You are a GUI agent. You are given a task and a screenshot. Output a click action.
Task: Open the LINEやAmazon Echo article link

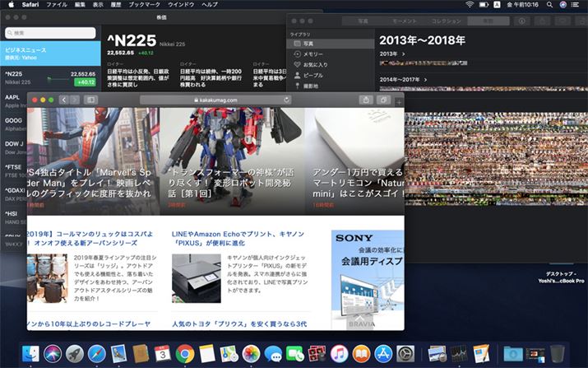[x=239, y=237]
